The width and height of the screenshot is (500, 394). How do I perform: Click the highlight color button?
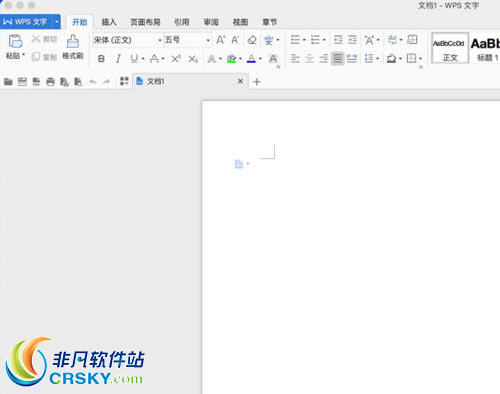(231, 59)
